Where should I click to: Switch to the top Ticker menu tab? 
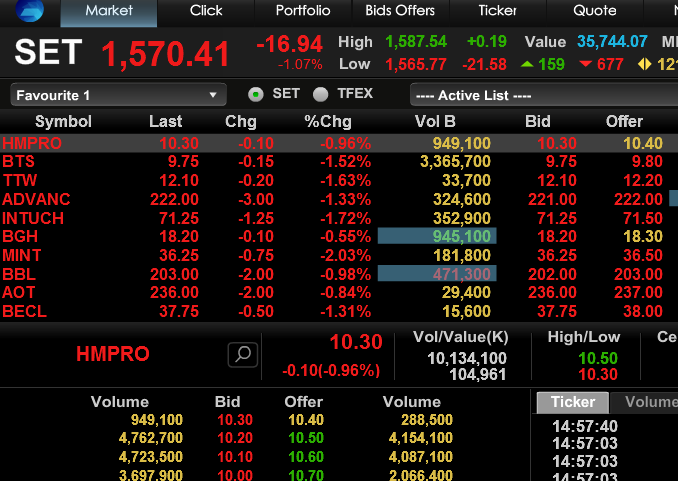click(x=497, y=13)
